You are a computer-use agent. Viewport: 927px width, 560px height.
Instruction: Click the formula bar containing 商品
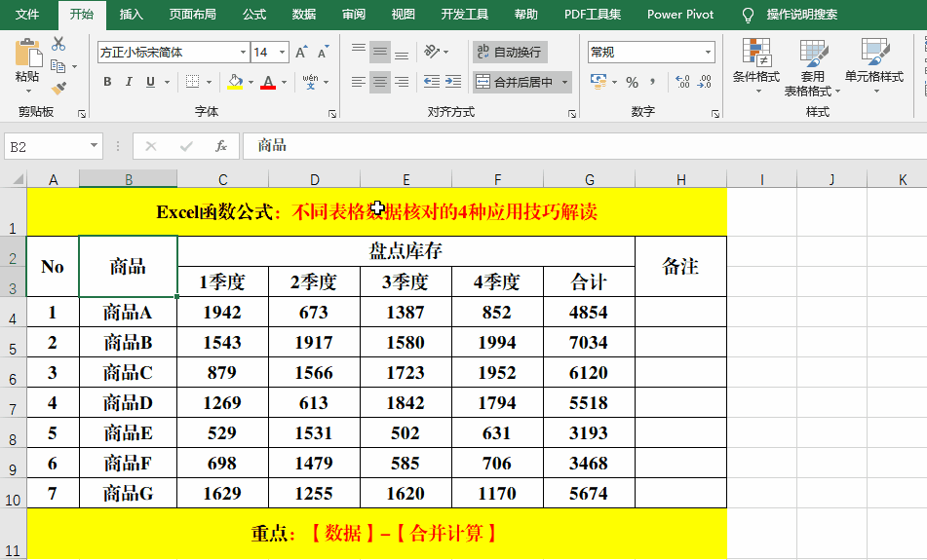pos(584,146)
